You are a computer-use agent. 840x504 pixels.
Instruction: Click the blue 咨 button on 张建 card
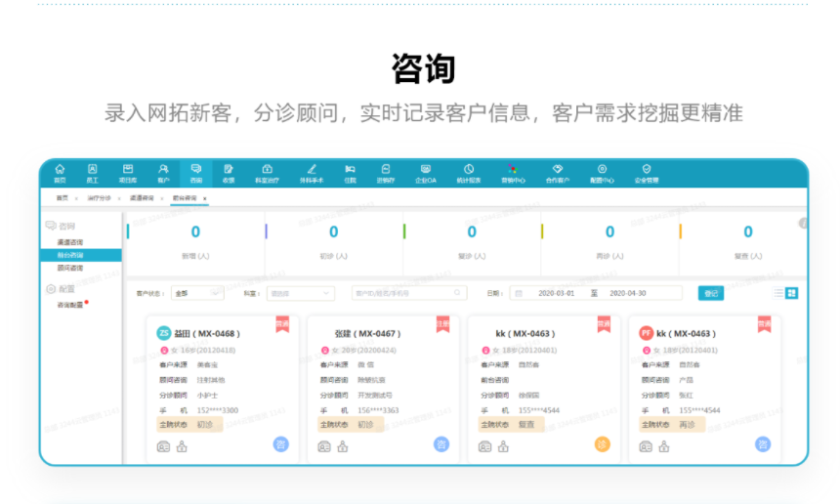pos(441,444)
